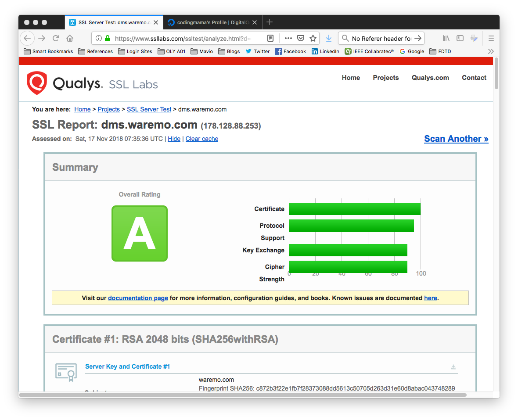Open Contact navigation link
518x420 pixels.
coord(474,78)
